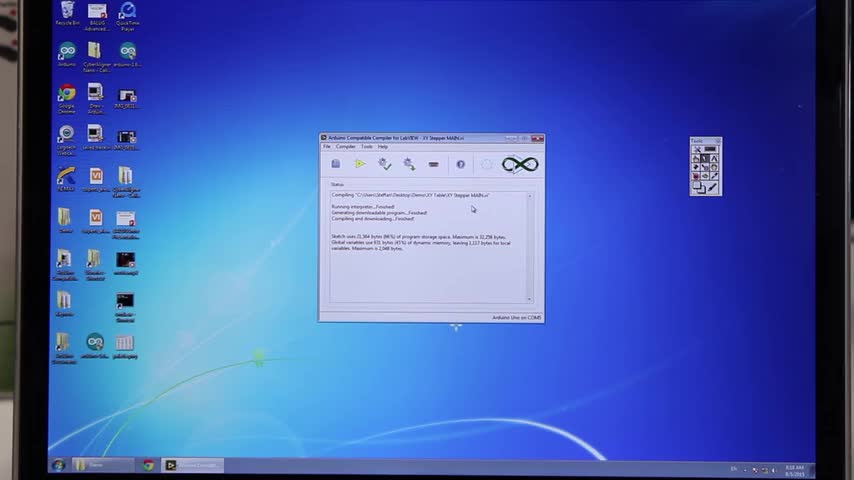Select the QuickTime Player desktop icon
The image size is (854, 480).
point(127,16)
